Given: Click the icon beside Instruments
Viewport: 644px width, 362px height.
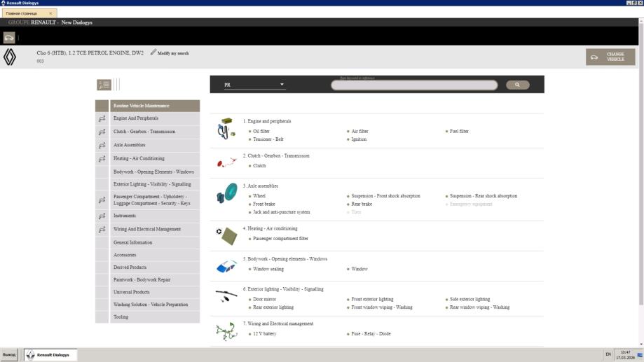Looking at the screenshot, I should tap(102, 216).
